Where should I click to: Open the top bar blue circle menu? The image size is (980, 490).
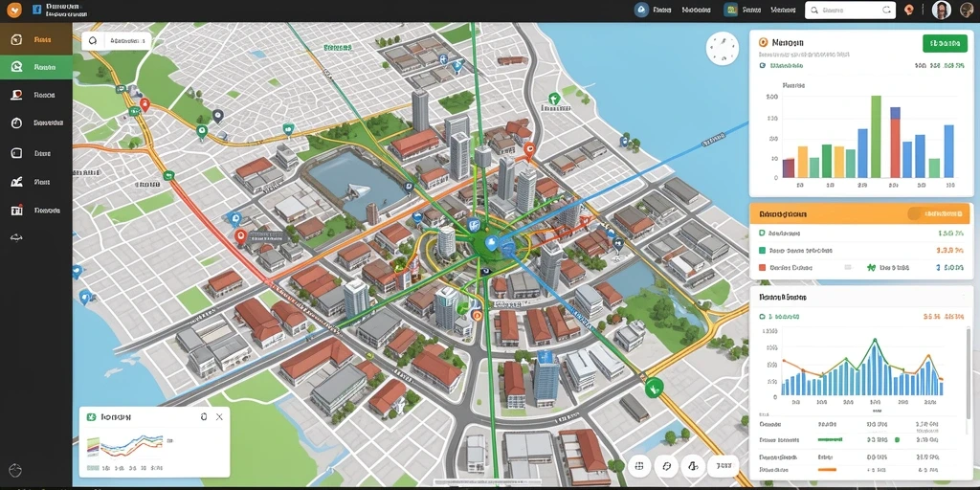click(x=640, y=10)
